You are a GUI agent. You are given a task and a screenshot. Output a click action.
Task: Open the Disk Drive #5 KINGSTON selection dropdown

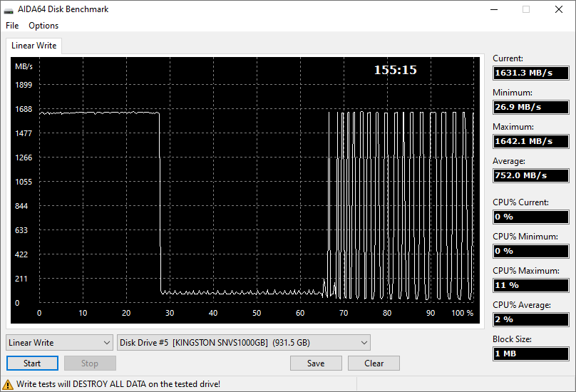point(244,343)
